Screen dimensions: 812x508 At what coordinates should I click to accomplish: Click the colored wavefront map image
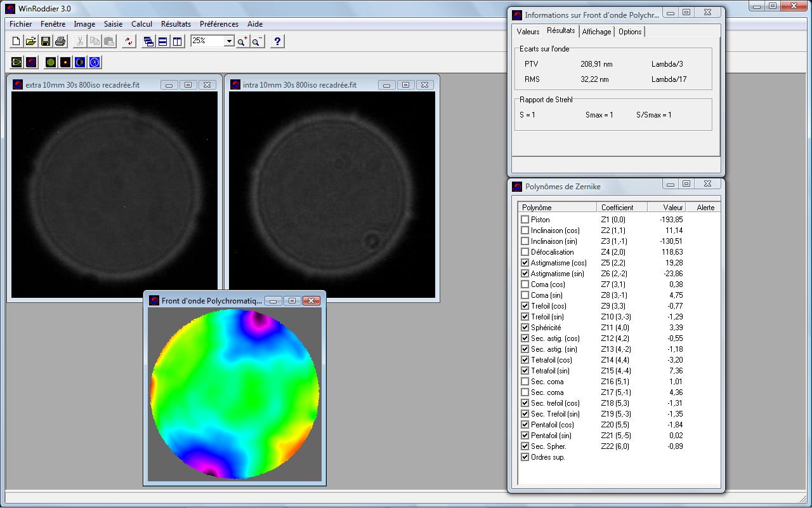point(235,392)
